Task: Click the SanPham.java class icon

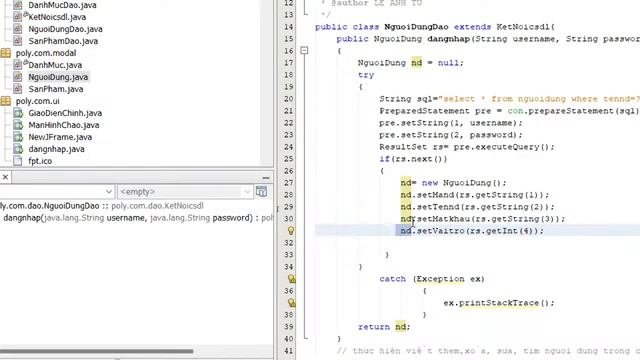Action: 18,89
